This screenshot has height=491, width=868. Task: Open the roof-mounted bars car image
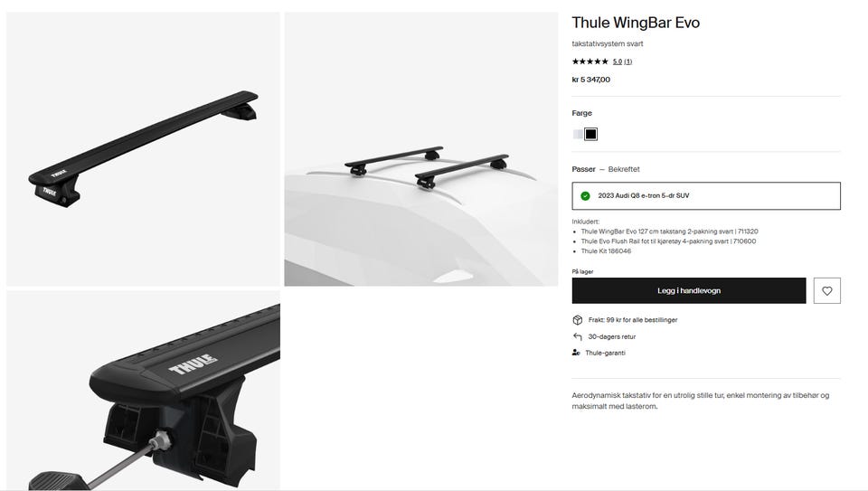click(x=420, y=149)
